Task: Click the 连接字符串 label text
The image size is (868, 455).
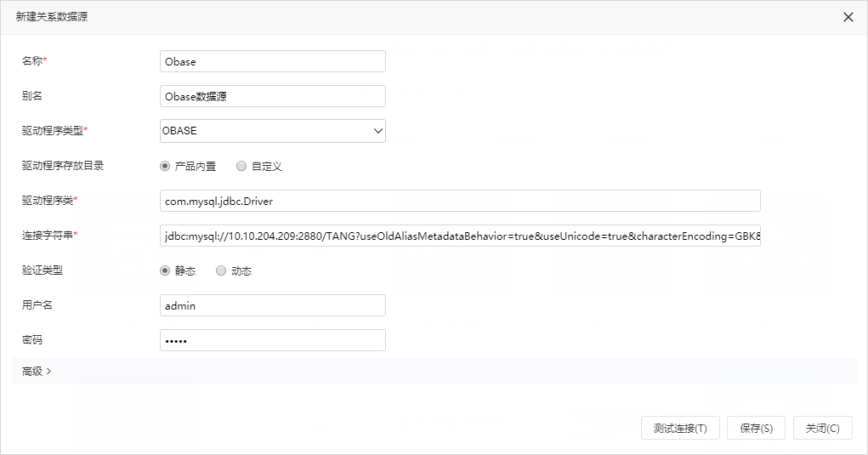Action: pos(48,236)
